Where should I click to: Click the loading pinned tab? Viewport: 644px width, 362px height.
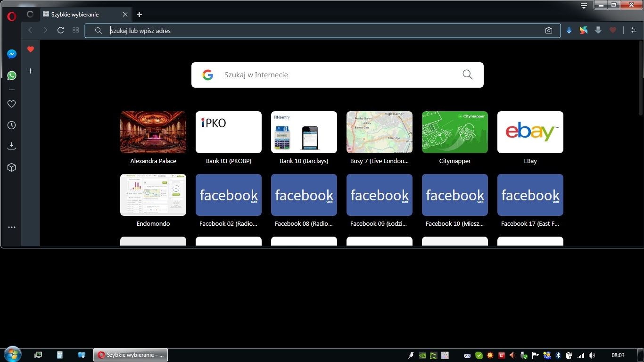pyautogui.click(x=30, y=15)
